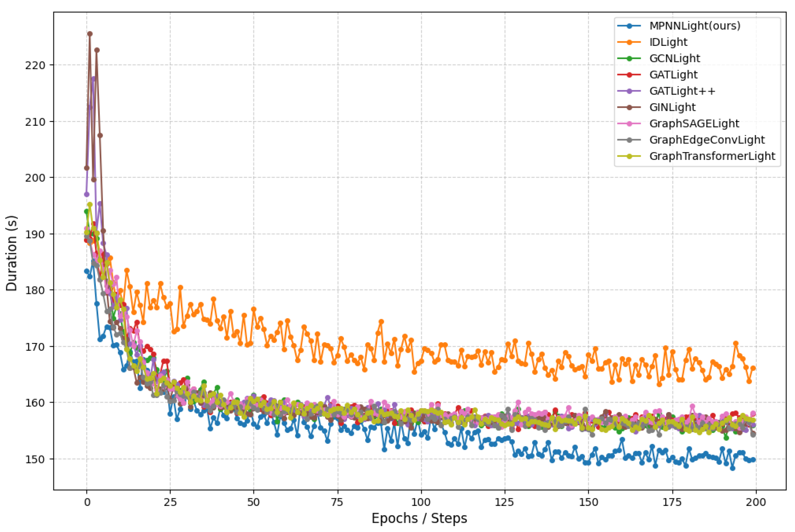The height and width of the screenshot is (532, 795).
Task: Click the 210 y-axis tick label
Action: pos(35,122)
